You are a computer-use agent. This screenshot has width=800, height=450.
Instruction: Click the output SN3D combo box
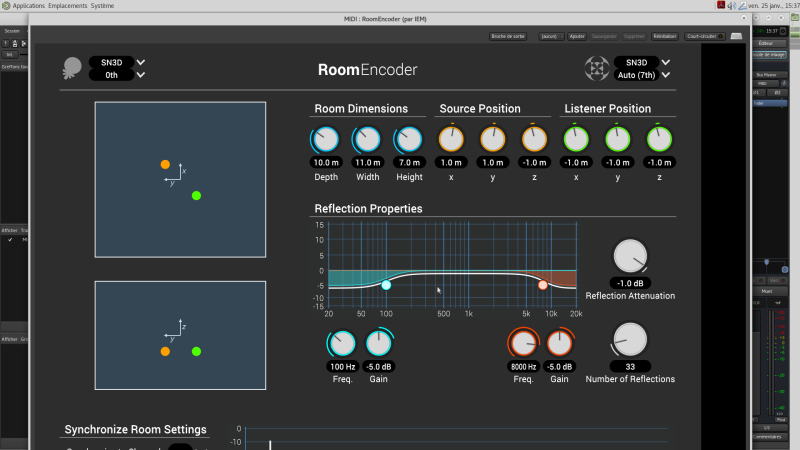point(636,62)
